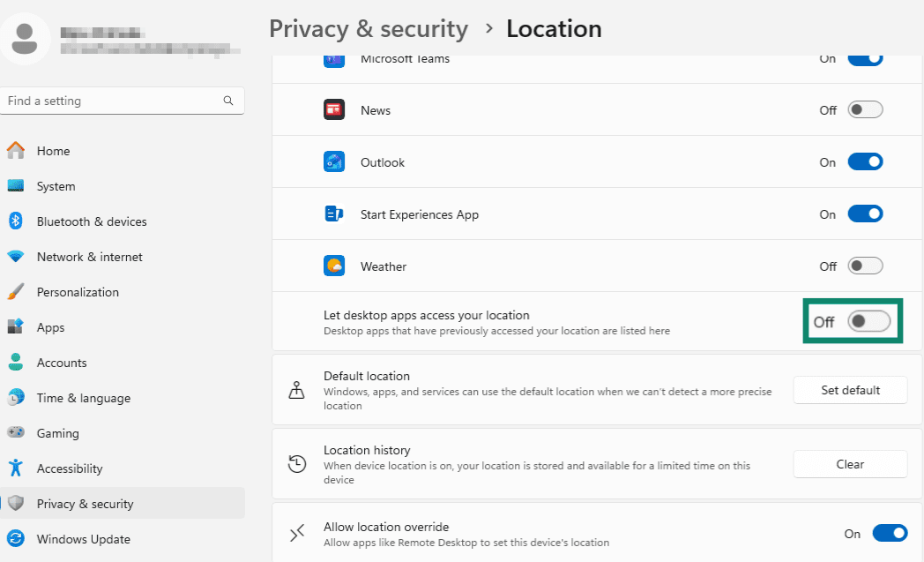924x562 pixels.
Task: Turn off Allow location override toggle
Action: (x=890, y=533)
